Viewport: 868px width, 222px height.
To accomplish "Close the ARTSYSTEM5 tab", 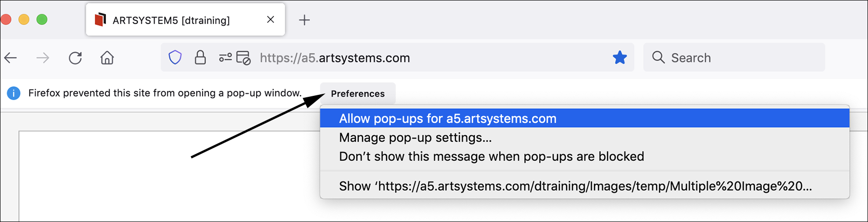I will 271,19.
